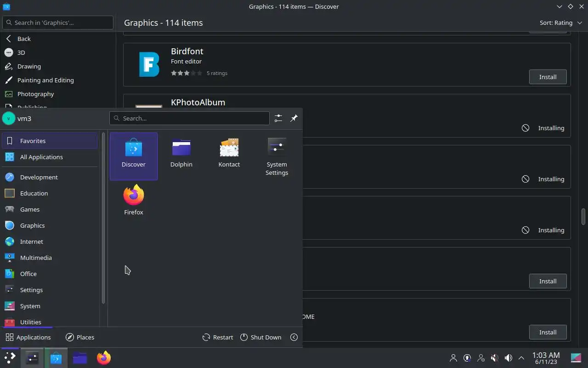Click the Restart button
588x368 pixels.
[x=218, y=337]
